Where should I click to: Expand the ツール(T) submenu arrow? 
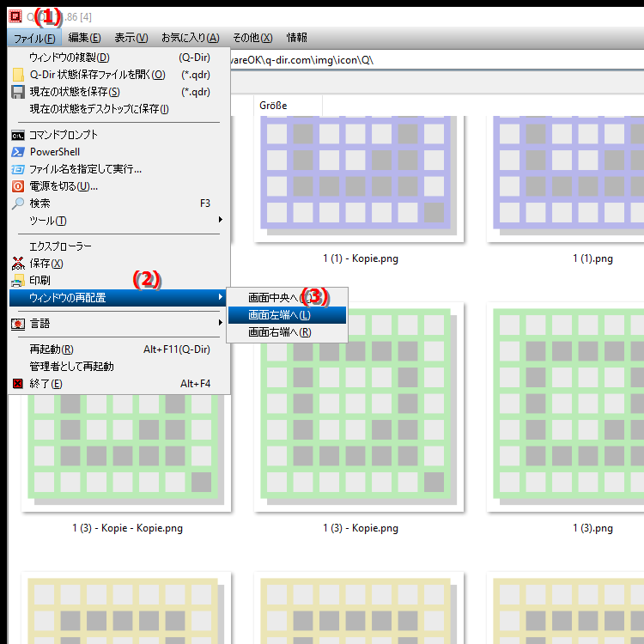220,220
